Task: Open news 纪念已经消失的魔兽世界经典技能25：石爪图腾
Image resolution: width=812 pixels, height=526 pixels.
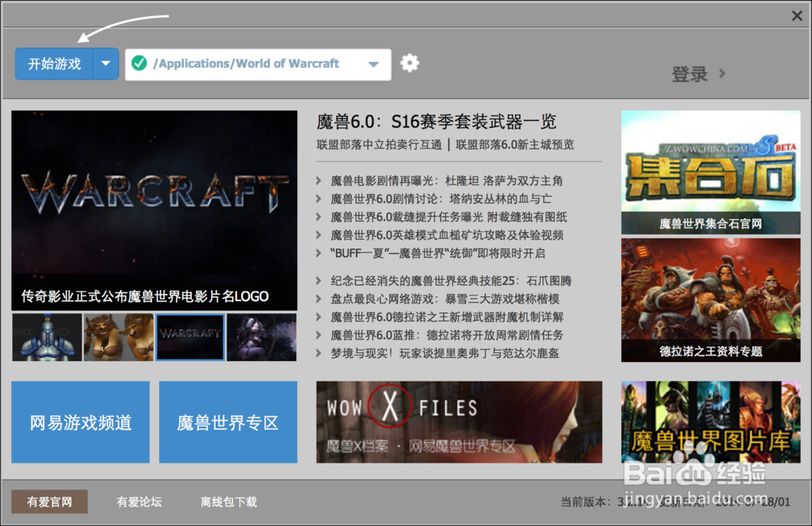Action: click(x=451, y=281)
